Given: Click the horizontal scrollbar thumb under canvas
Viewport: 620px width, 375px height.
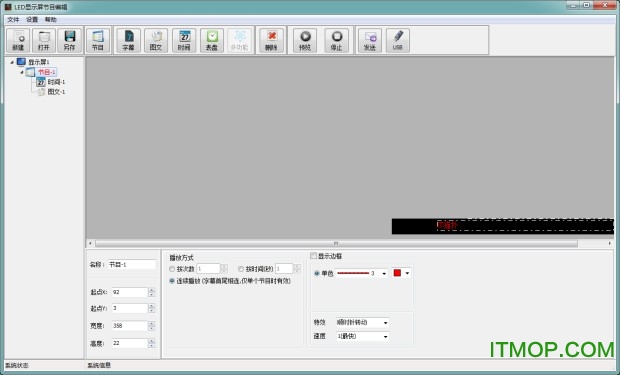Looking at the screenshot, I should click(x=336, y=243).
